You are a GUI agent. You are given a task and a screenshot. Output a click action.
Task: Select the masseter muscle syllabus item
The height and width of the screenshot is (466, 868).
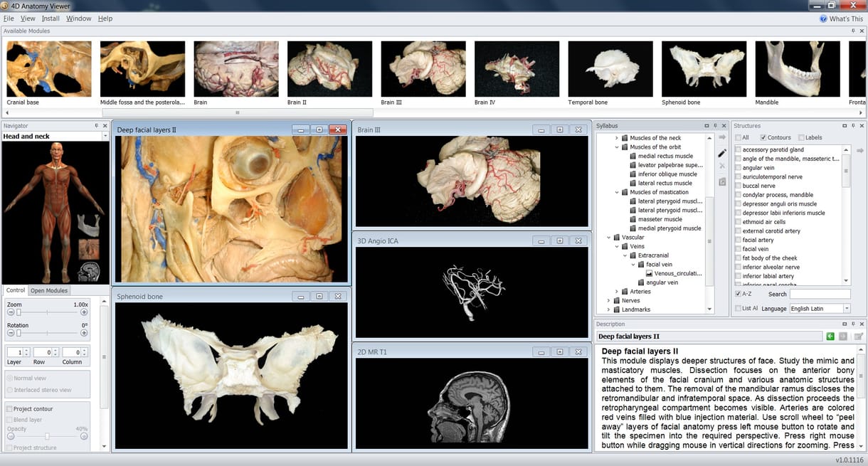pos(660,219)
